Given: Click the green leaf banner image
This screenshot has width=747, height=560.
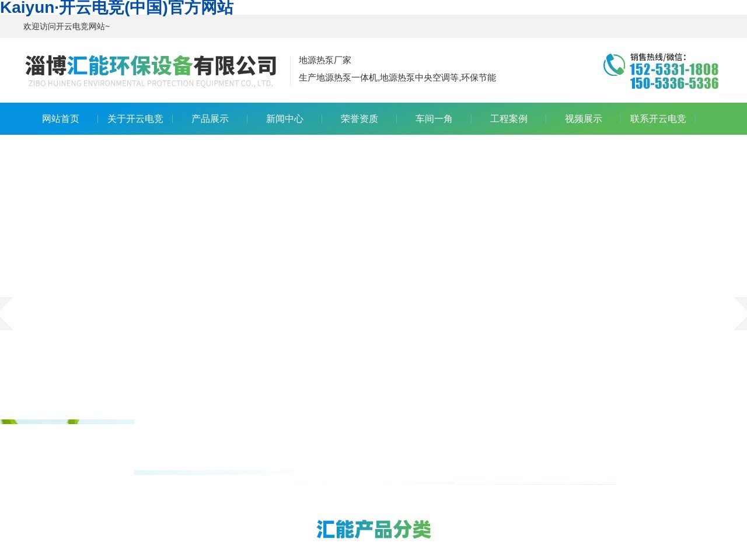Looking at the screenshot, I should [x=67, y=422].
